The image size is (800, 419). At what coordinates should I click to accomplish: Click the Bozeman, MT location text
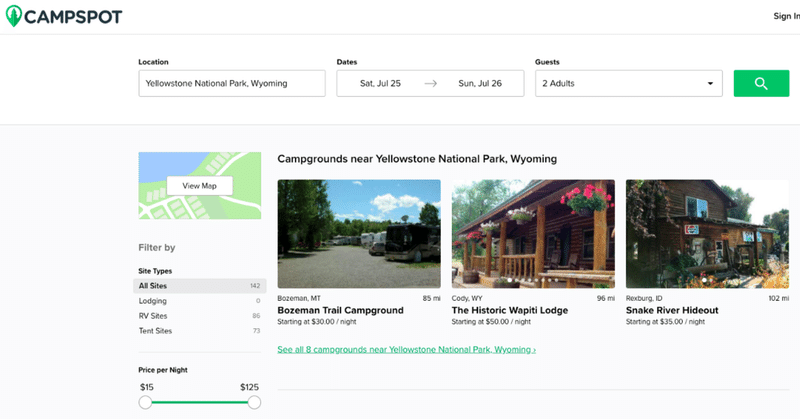tap(299, 298)
